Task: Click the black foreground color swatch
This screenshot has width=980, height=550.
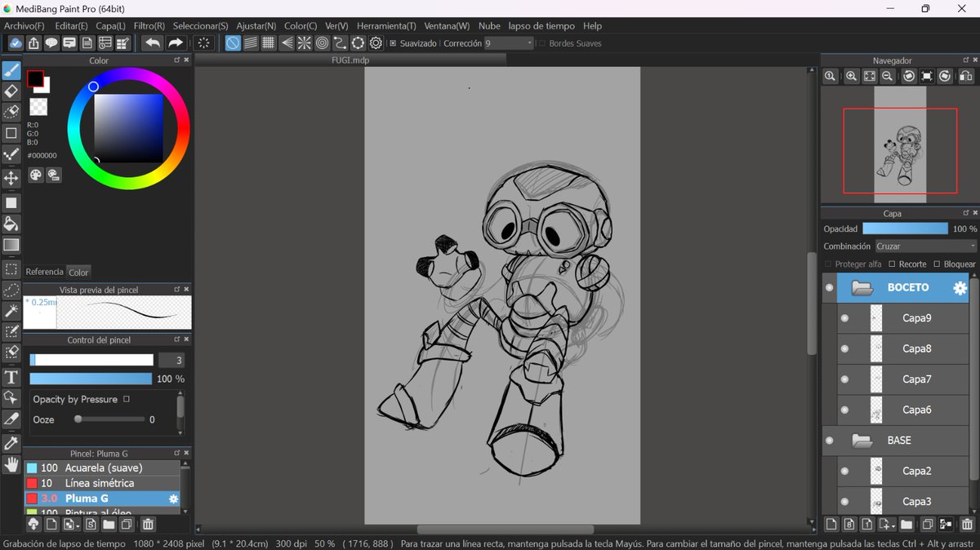Action: tap(35, 78)
